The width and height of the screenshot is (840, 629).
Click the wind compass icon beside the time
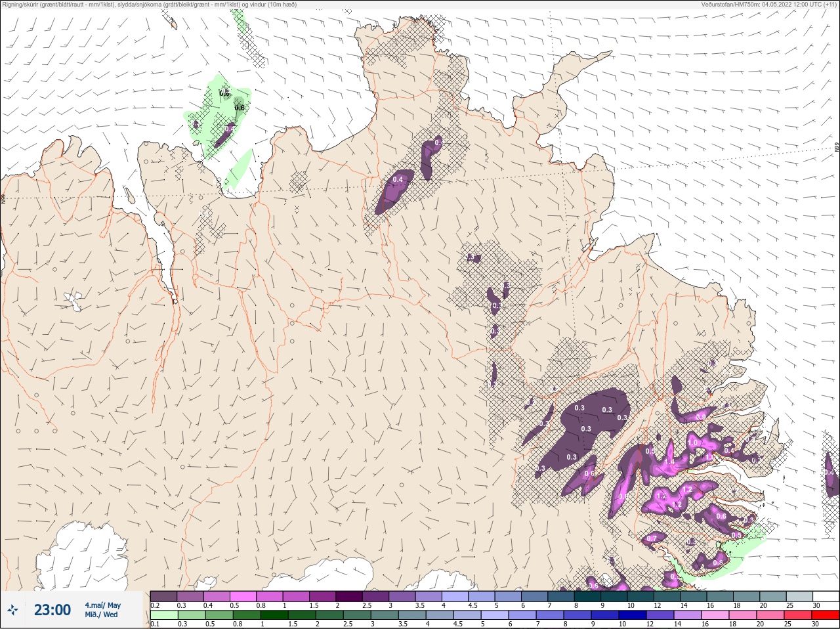click(x=12, y=610)
